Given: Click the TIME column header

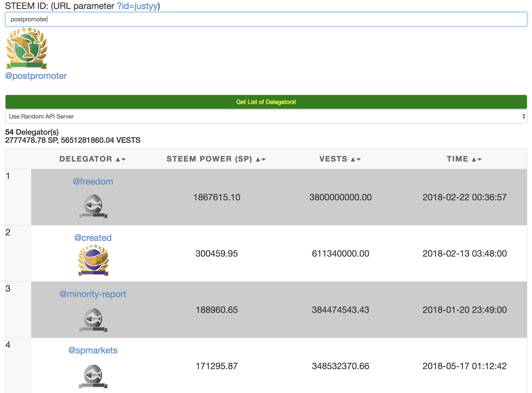Looking at the screenshot, I should point(458,159).
